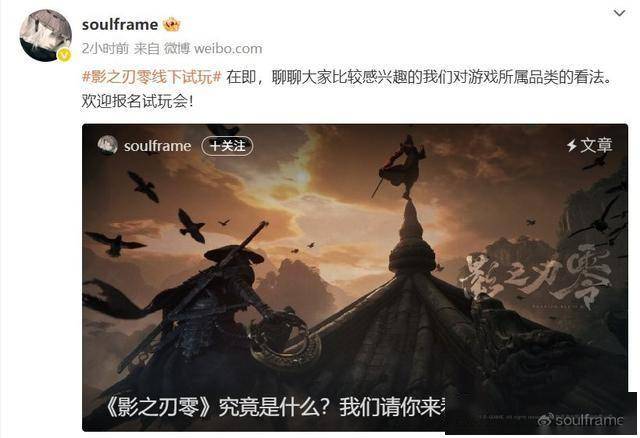
Task: Click the yellow verified badge on avatar
Action: click(x=64, y=55)
